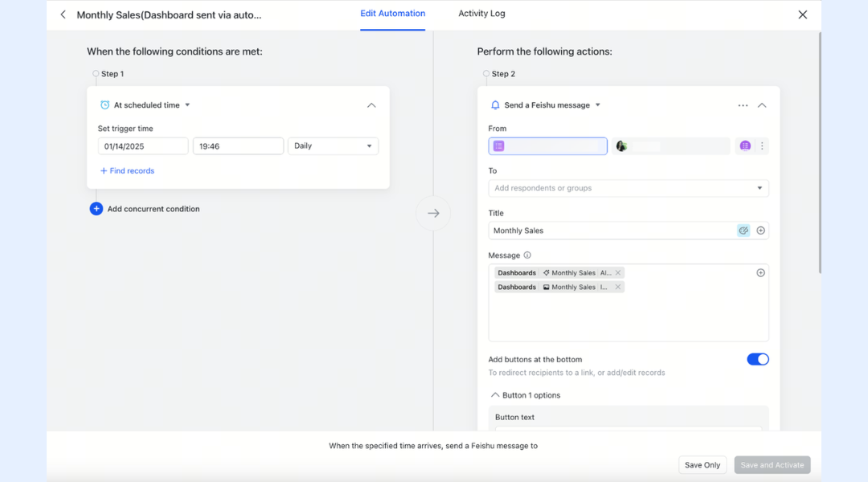The image size is (868, 482).
Task: Close the automation editor with the X
Action: [802, 15]
